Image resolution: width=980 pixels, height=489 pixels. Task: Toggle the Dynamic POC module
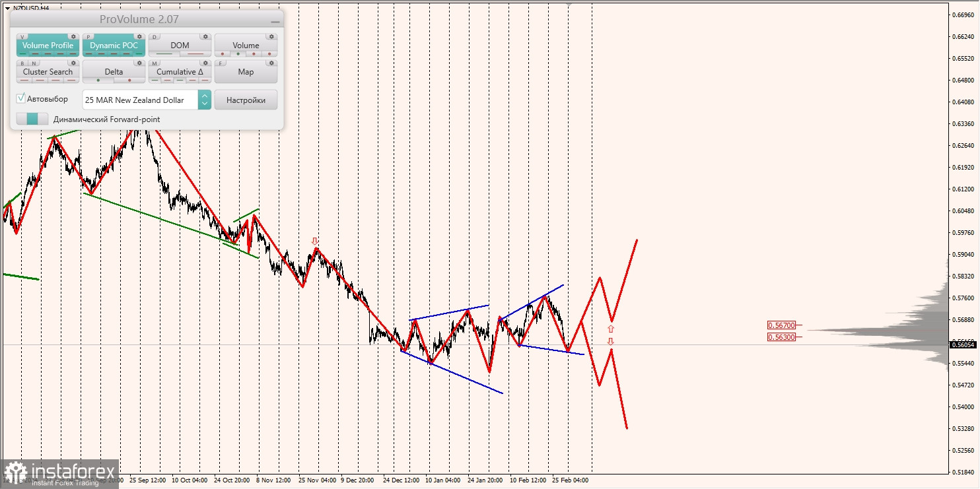(114, 46)
